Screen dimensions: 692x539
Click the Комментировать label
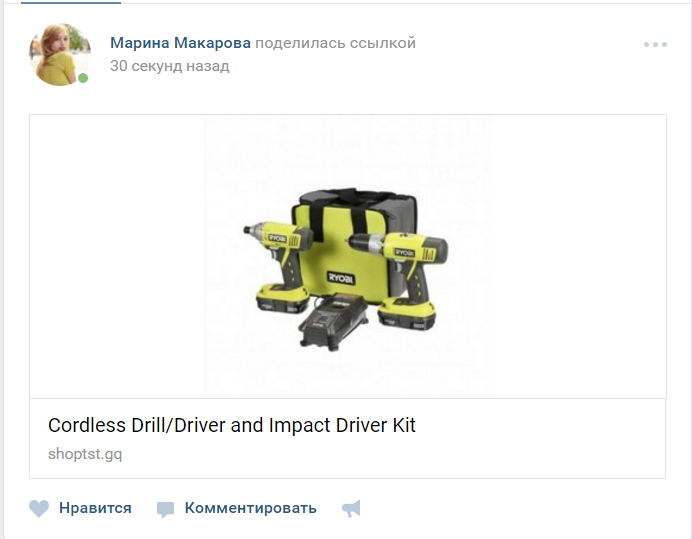click(x=250, y=508)
